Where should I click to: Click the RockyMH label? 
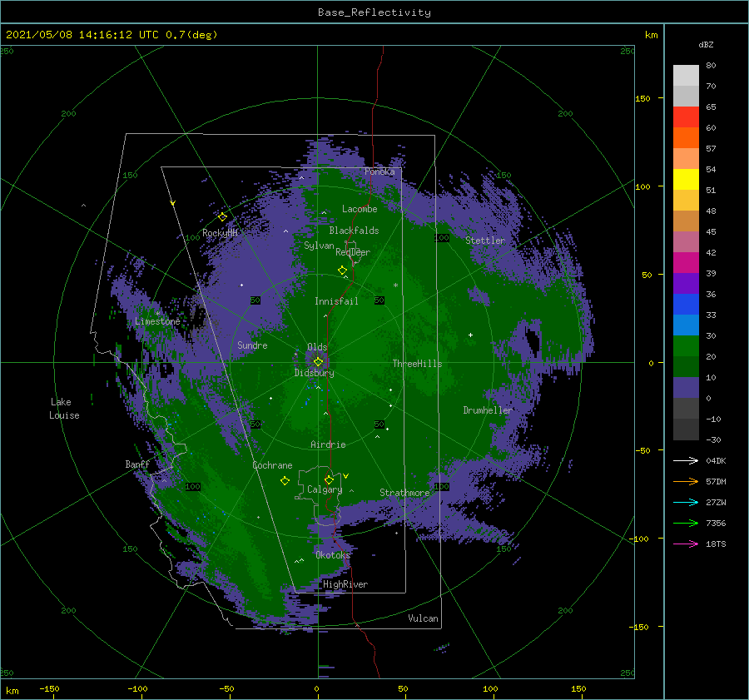[220, 233]
